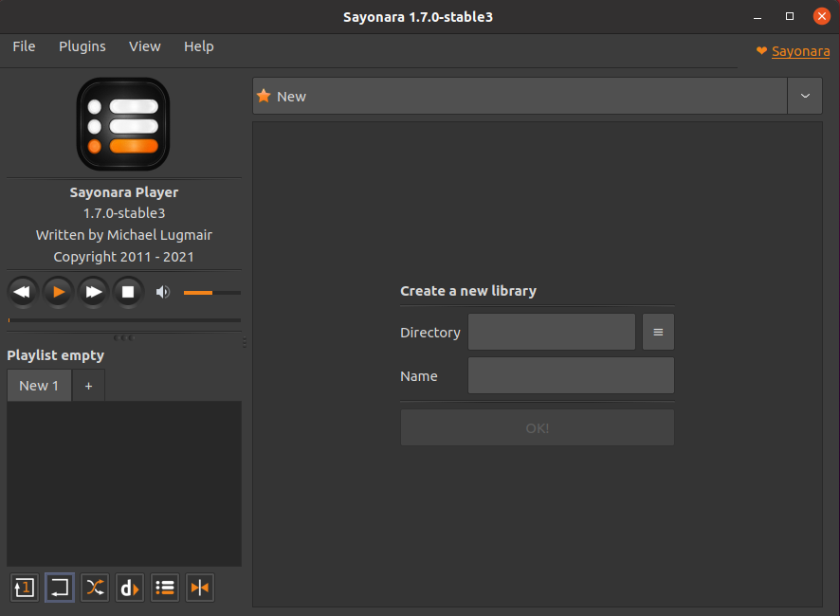840x616 pixels.
Task: Click the 'Written by Michael Lugmair' text
Action: (124, 235)
